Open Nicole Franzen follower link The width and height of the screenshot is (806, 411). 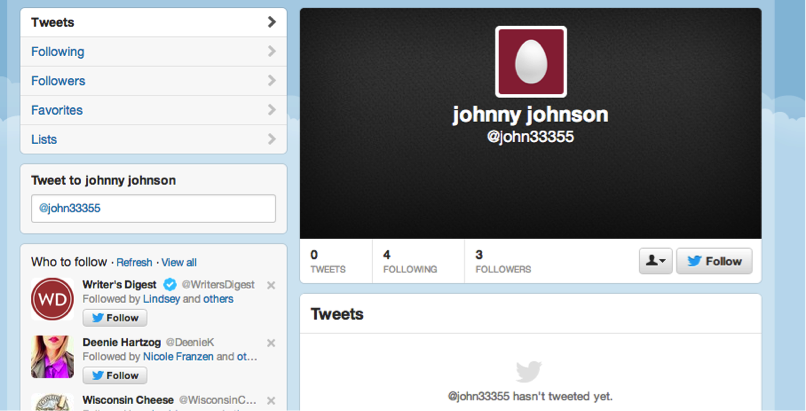click(x=178, y=357)
